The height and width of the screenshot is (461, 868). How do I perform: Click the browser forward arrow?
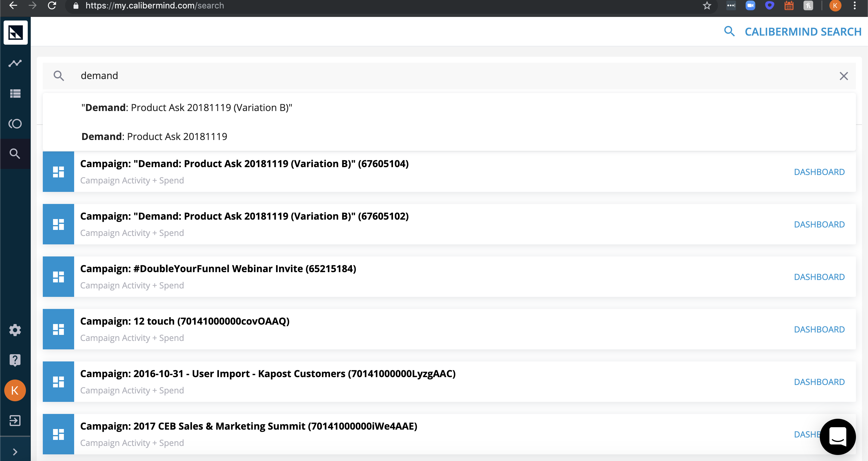click(32, 5)
